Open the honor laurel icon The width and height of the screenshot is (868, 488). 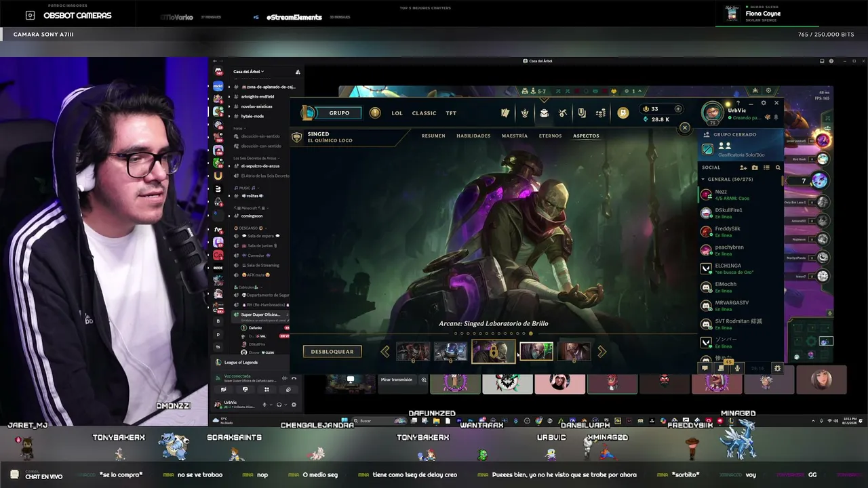(524, 113)
